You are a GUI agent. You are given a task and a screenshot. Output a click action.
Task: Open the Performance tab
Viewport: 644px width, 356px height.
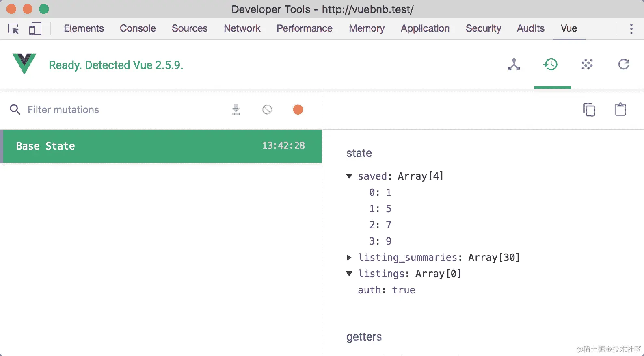[x=305, y=28]
